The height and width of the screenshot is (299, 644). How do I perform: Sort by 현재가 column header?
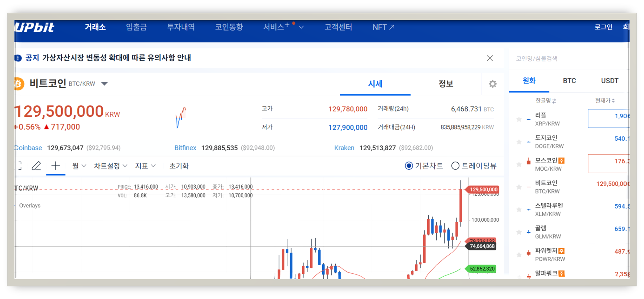(x=605, y=101)
